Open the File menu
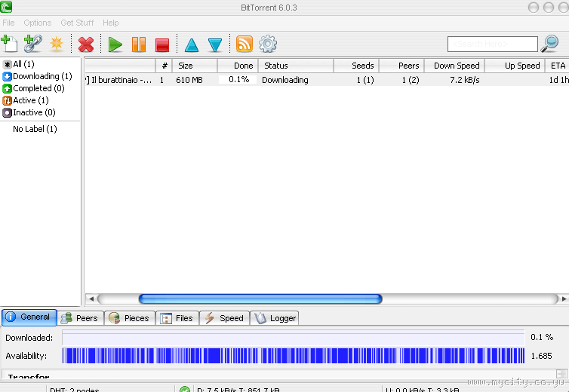The image size is (569, 392). [x=8, y=23]
